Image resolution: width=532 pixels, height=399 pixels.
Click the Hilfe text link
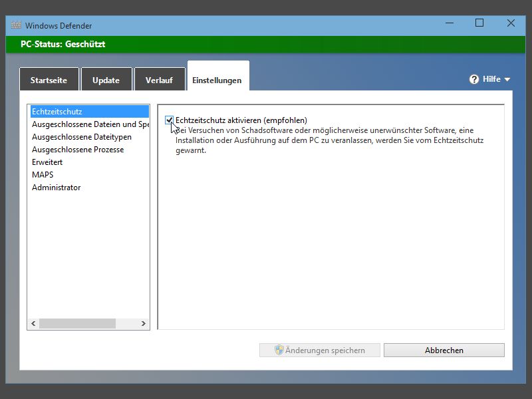coord(491,79)
